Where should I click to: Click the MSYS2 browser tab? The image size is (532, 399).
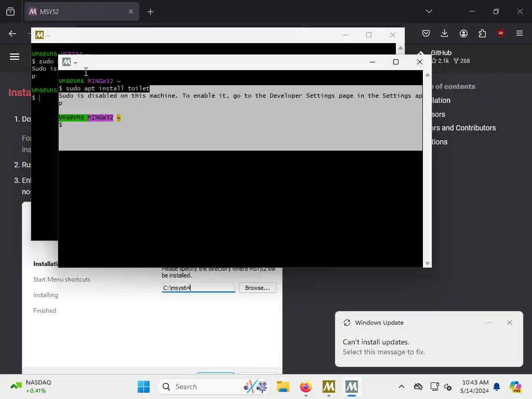point(82,11)
